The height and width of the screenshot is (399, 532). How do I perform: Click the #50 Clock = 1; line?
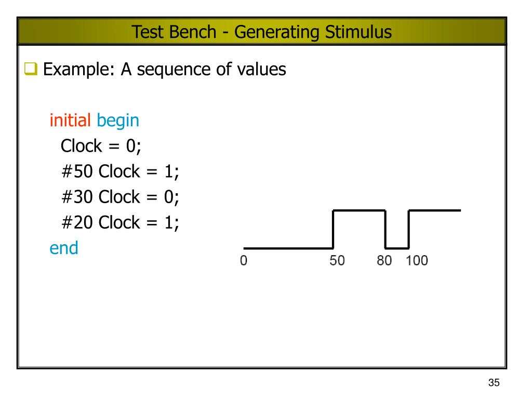point(120,171)
